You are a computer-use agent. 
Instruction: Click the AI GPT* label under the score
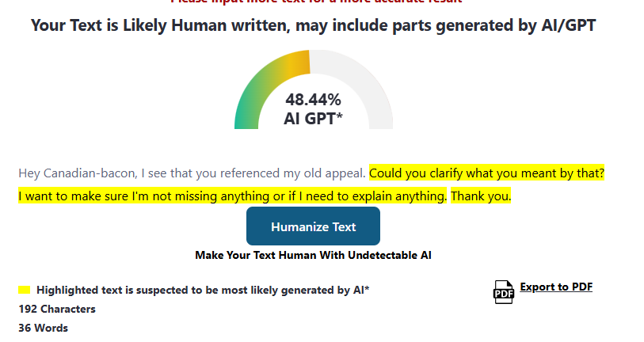point(313,119)
